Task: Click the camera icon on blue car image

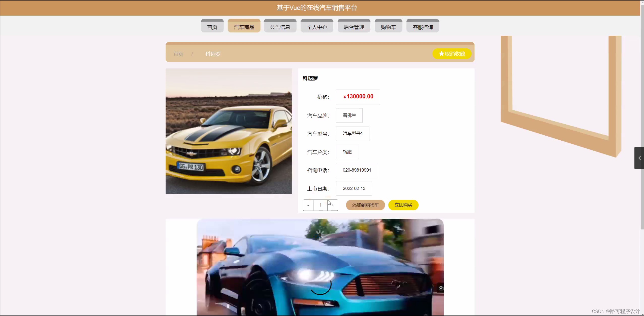Action: click(441, 288)
